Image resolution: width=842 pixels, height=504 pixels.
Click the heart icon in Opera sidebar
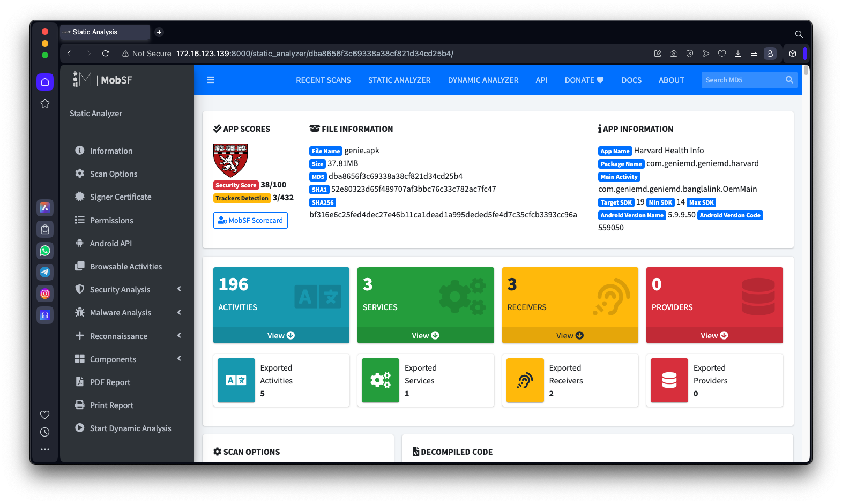(x=45, y=415)
